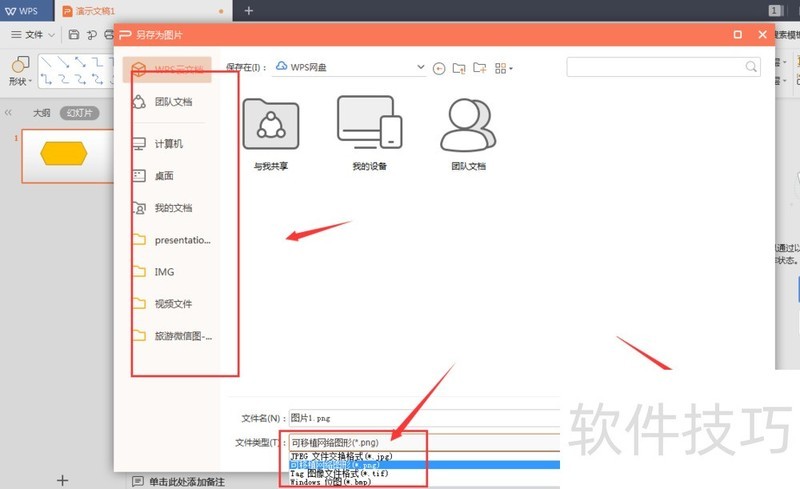Select the slide 1 thumbnail
The image size is (800, 489).
coord(67,156)
